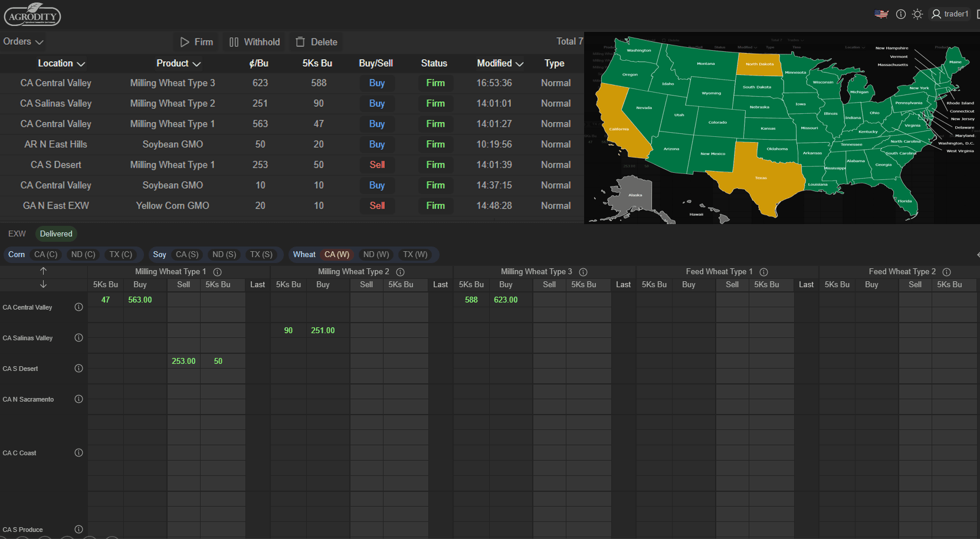Toggle light theme with sun icon
The image size is (980, 539).
[917, 14]
